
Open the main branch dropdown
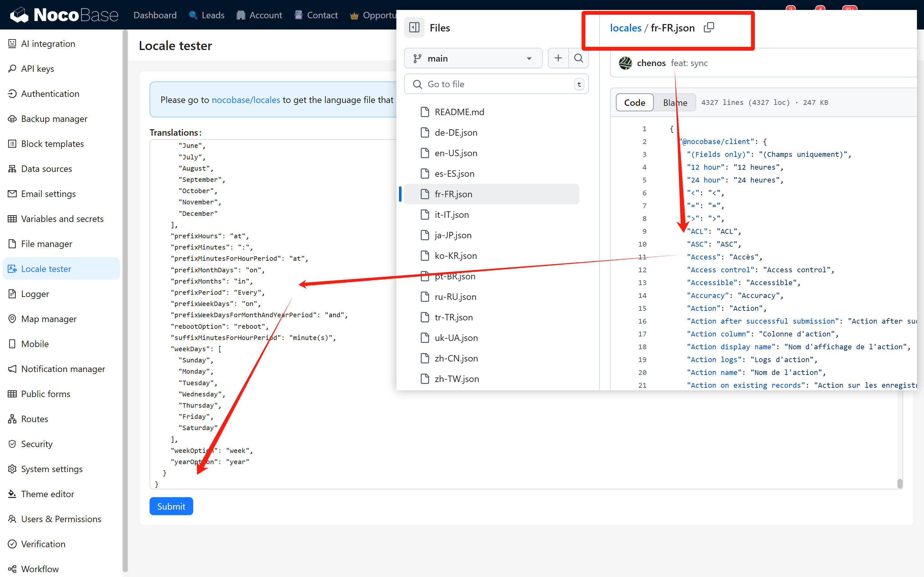click(x=473, y=58)
